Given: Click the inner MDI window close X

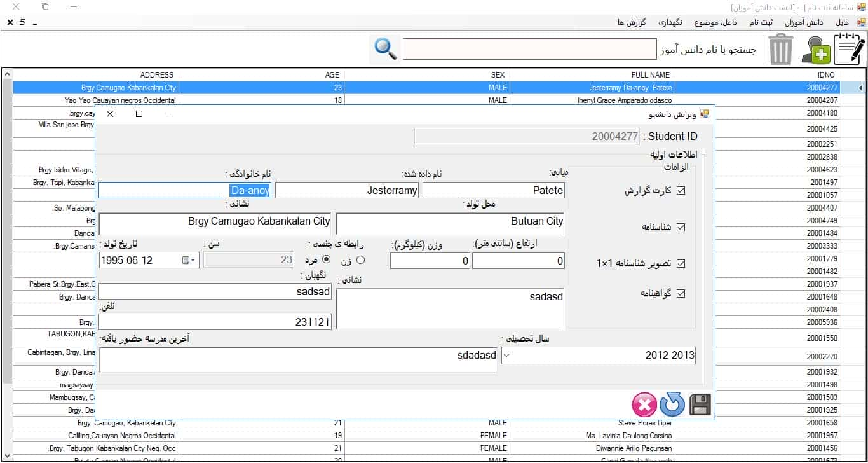Looking at the screenshot, I should pyautogui.click(x=10, y=22).
